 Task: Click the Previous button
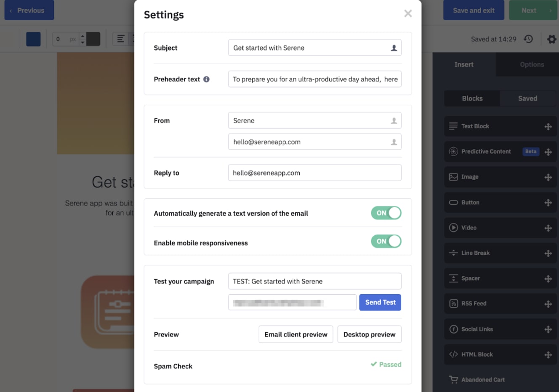coord(29,10)
